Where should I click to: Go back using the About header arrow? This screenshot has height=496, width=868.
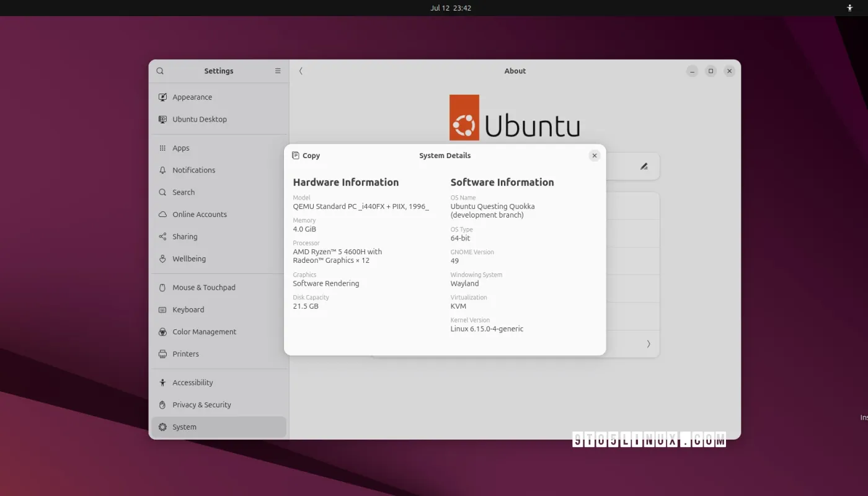[x=301, y=71]
